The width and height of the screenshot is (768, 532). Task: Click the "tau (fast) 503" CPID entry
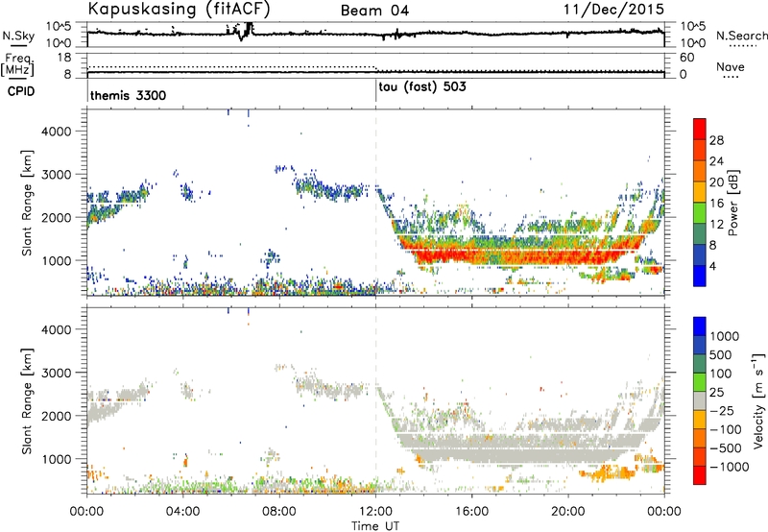pos(422,87)
